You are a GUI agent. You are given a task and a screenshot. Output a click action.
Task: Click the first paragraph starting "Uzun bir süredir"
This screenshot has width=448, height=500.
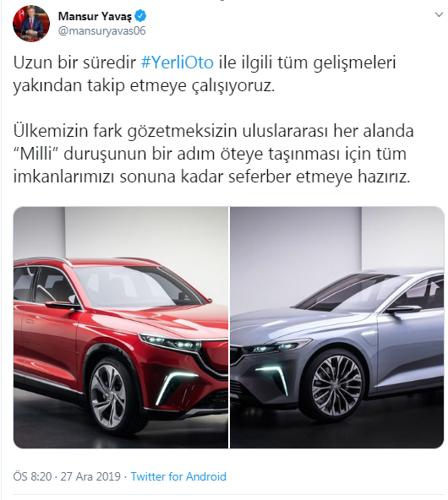pyautogui.click(x=205, y=73)
